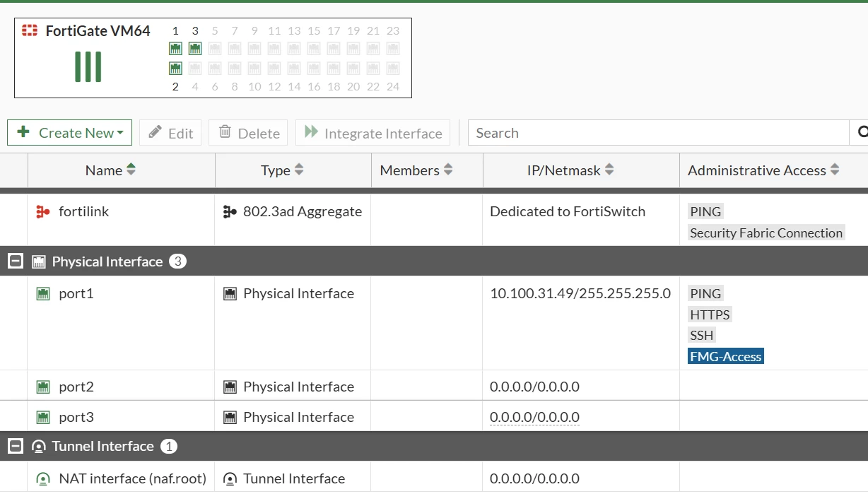
Task: Click the Tunnel Interface count badge 1
Action: tap(169, 446)
